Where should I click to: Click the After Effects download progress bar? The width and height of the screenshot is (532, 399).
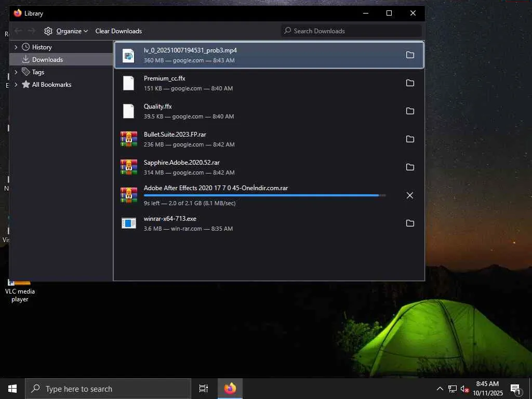(x=264, y=195)
